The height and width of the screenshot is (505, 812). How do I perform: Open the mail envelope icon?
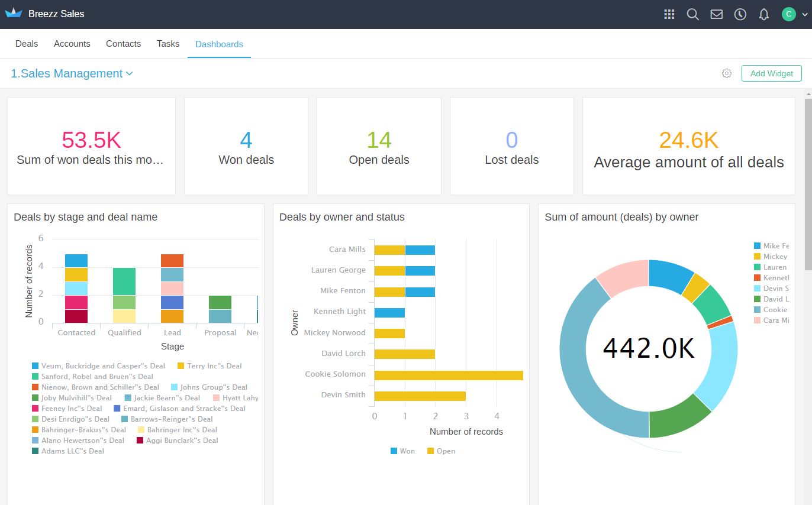coord(717,14)
